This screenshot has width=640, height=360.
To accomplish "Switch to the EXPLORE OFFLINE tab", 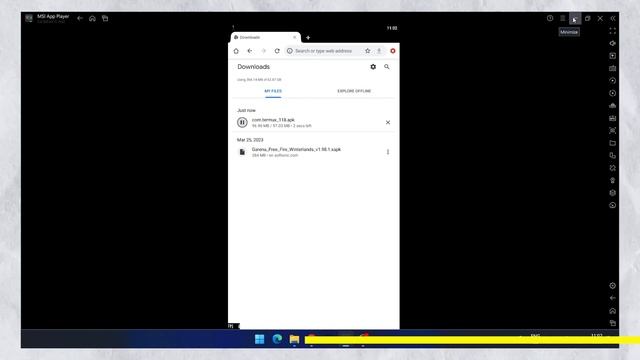I will pyautogui.click(x=354, y=91).
